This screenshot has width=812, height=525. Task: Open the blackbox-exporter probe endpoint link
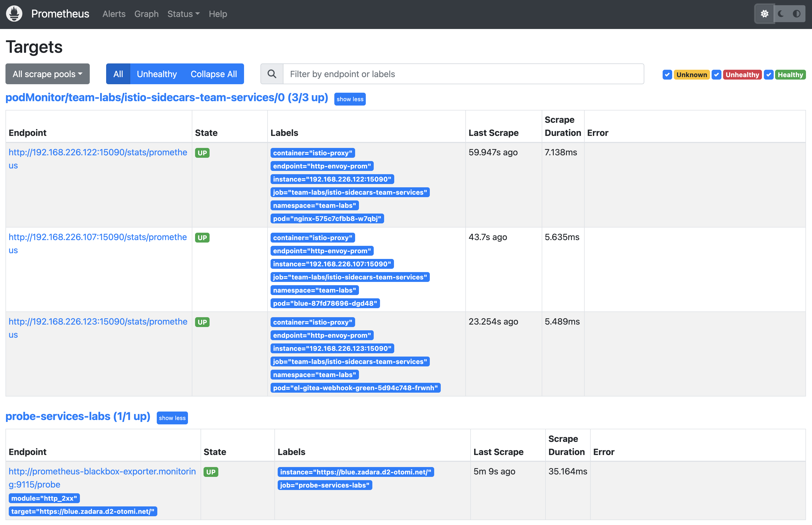(x=102, y=478)
